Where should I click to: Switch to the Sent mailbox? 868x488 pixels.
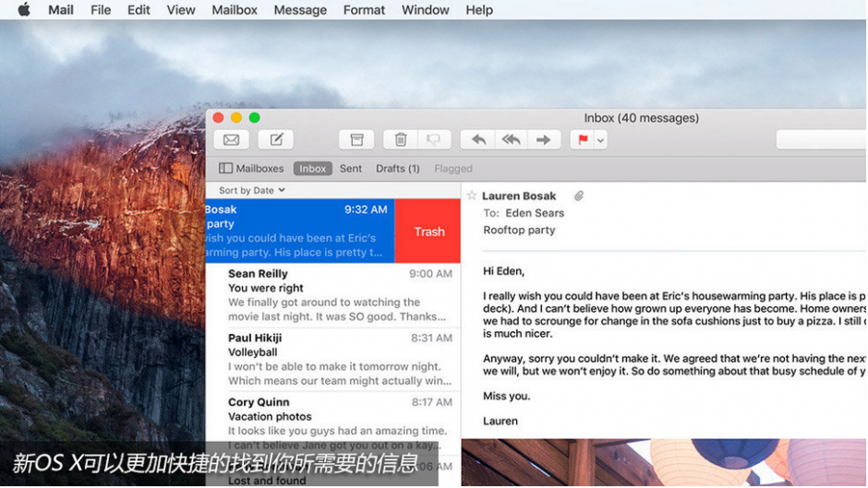(x=350, y=168)
